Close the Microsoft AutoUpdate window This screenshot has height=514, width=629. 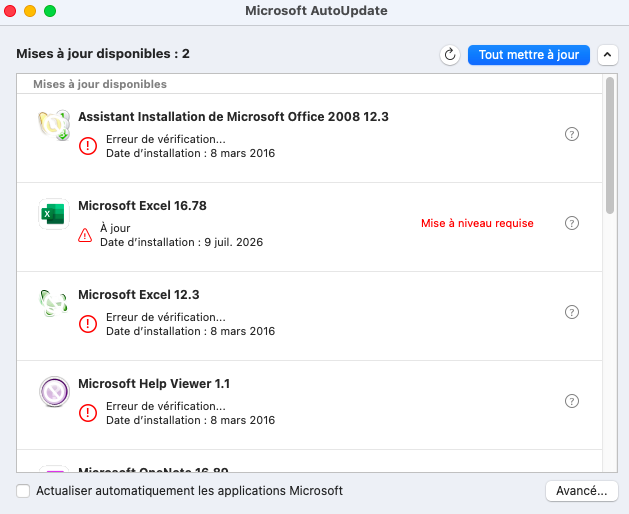coord(10,11)
